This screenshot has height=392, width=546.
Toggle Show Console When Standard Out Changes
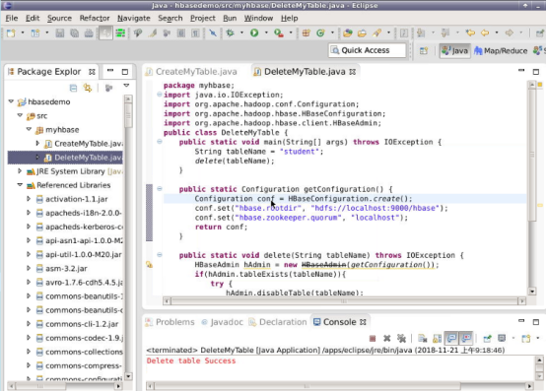451,338
